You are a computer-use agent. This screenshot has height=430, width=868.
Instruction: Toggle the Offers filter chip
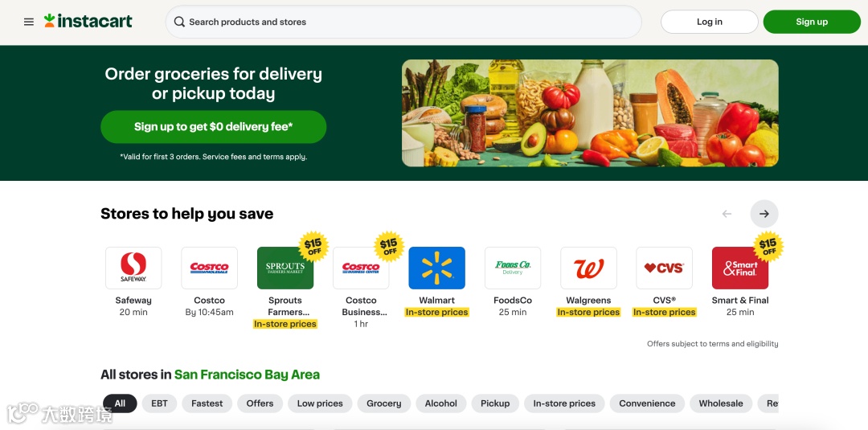pyautogui.click(x=260, y=403)
